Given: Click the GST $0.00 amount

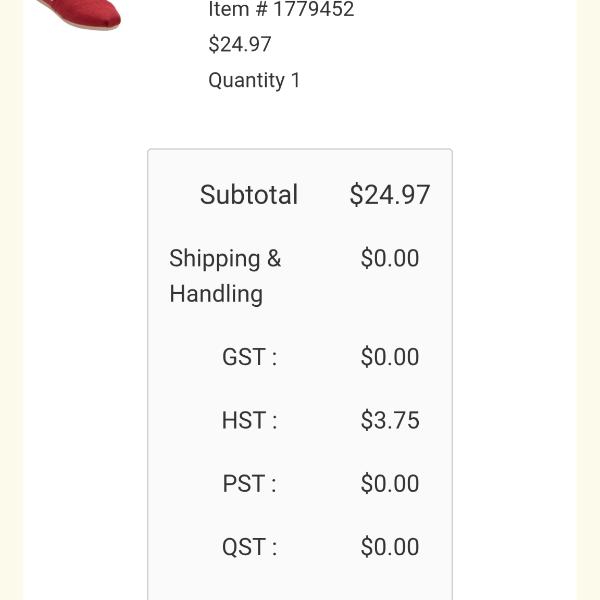Looking at the screenshot, I should 390,357.
